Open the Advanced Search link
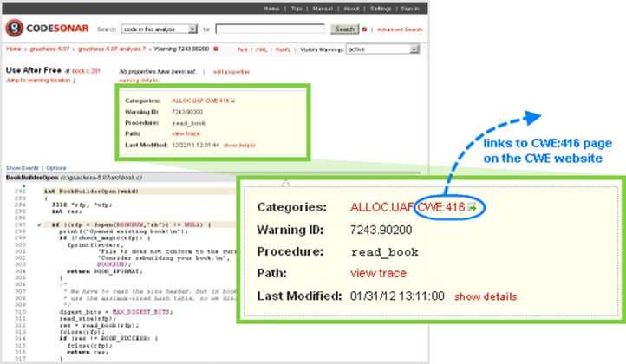 [400, 29]
